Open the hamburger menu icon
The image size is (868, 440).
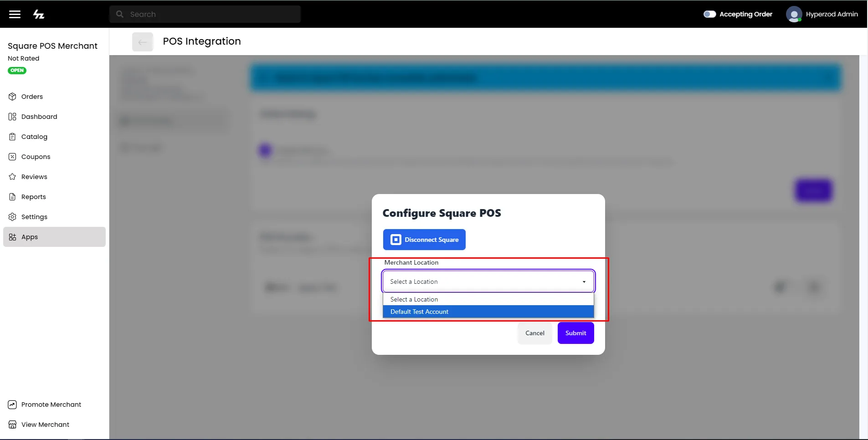coord(15,14)
